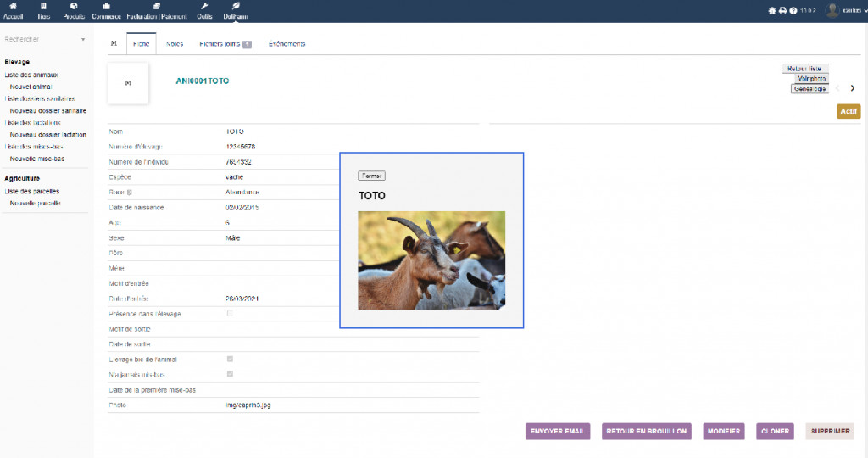The image size is (868, 458).
Task: Click the Abondance race value
Action: point(242,193)
